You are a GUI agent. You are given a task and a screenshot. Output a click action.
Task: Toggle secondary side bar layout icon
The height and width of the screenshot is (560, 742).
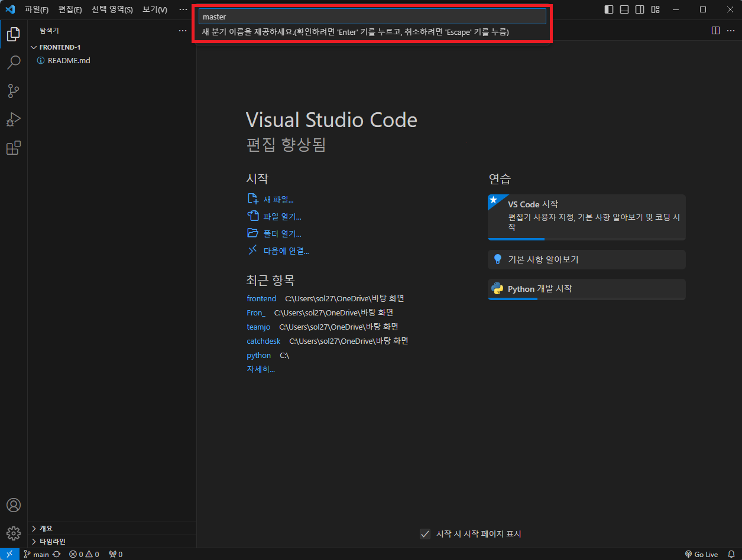pos(640,9)
